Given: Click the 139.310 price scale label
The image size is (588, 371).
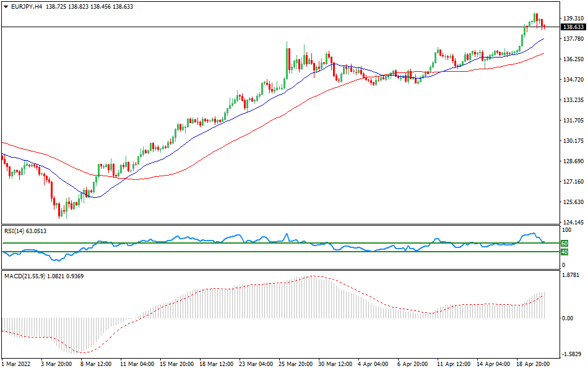Looking at the screenshot, I should coord(572,19).
